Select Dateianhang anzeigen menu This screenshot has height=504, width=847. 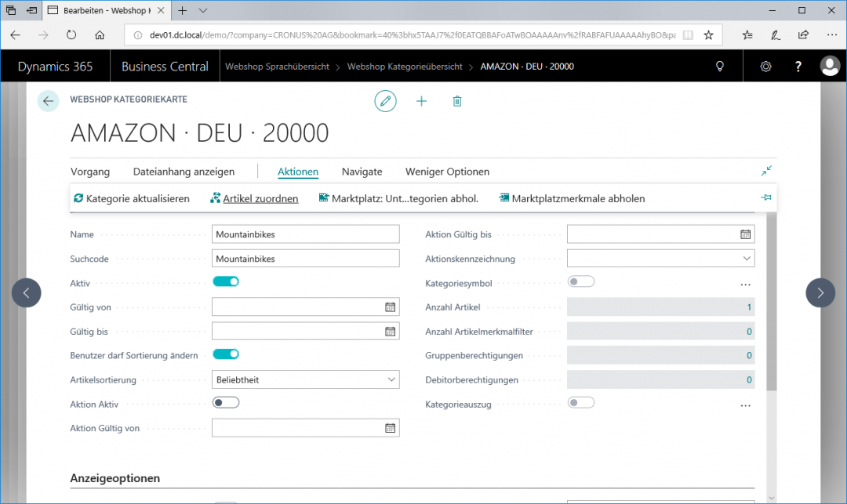coord(184,172)
